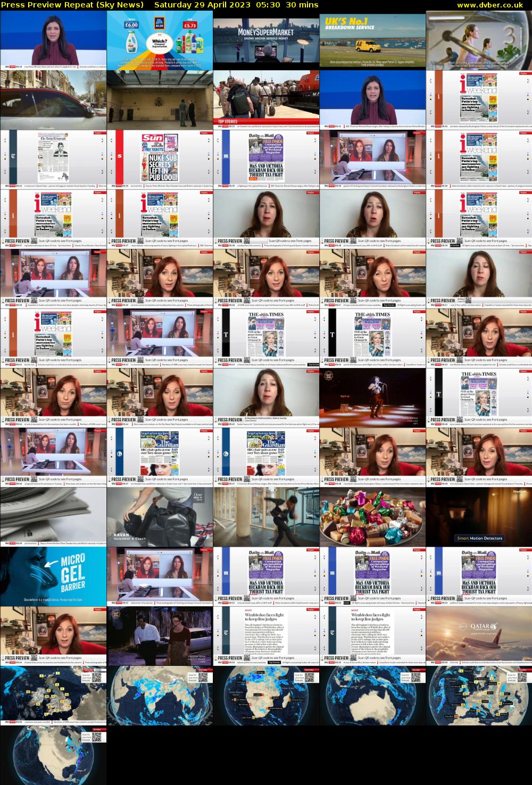Open the stacked newspapers close-up thumbnail
Screen dimensions: 532x785
(53, 517)
